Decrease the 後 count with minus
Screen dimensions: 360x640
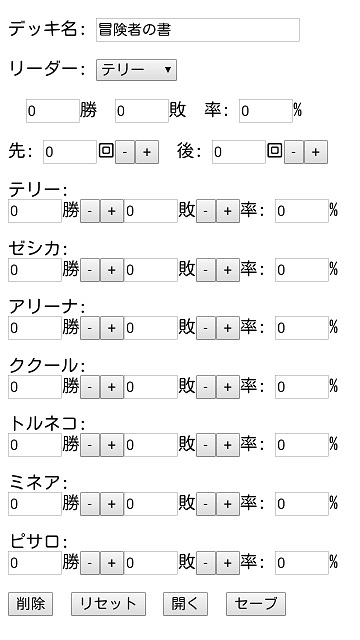294,152
